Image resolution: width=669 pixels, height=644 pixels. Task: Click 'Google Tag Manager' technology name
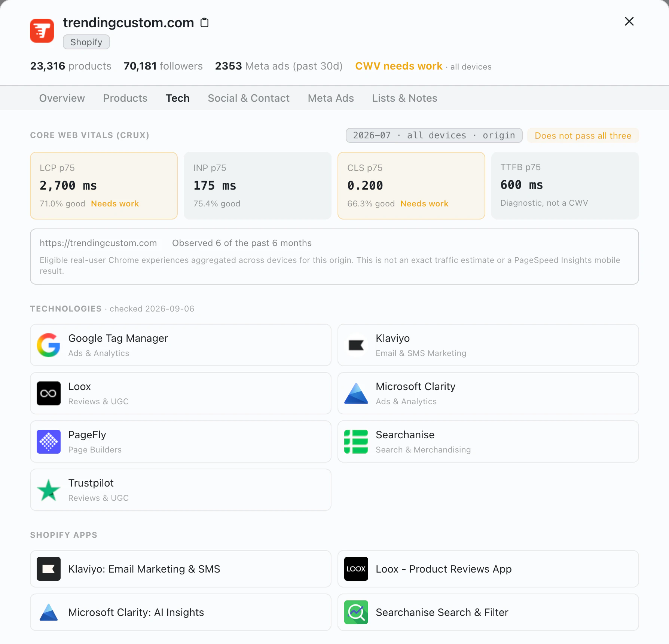pyautogui.click(x=118, y=338)
